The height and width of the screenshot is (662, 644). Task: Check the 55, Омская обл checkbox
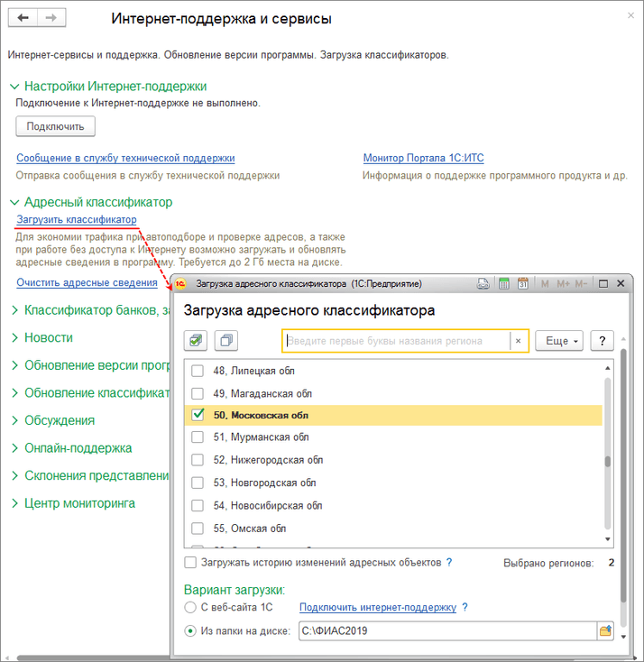198,528
